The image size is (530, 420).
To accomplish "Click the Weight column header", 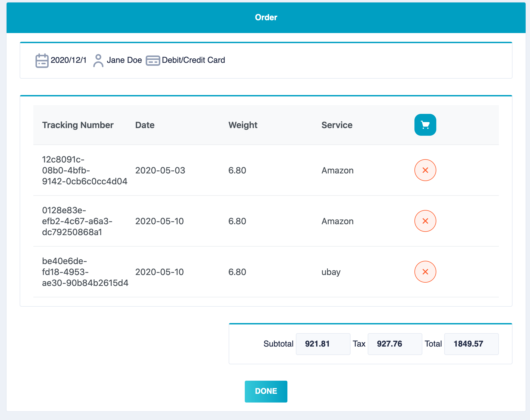I will tap(243, 125).
